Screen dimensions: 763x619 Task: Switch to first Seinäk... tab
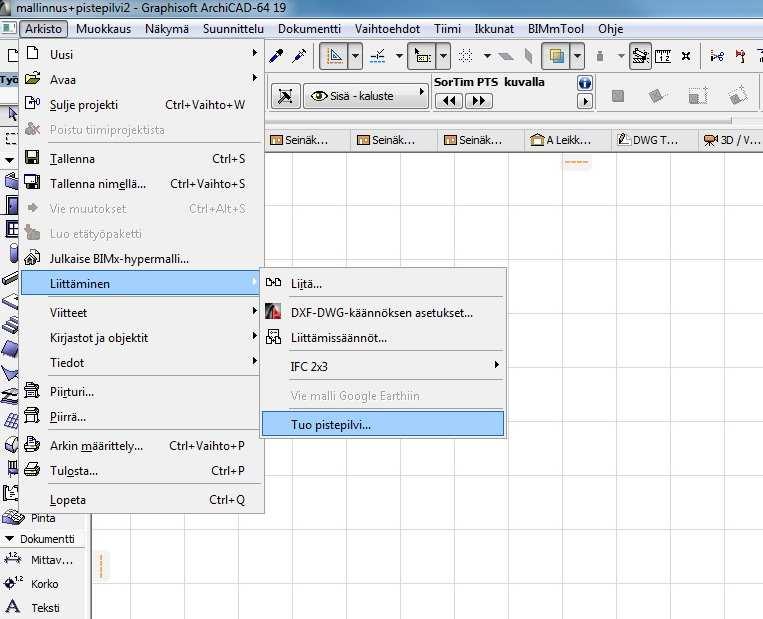[307, 140]
